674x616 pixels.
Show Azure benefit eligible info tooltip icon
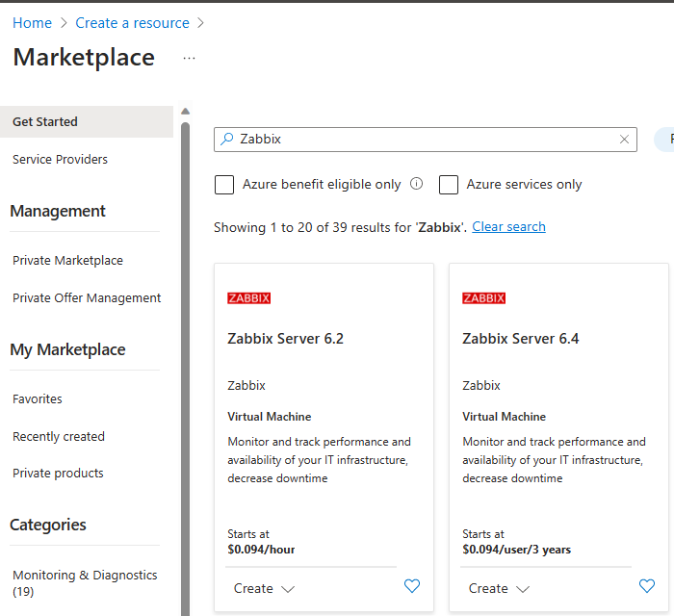(416, 184)
